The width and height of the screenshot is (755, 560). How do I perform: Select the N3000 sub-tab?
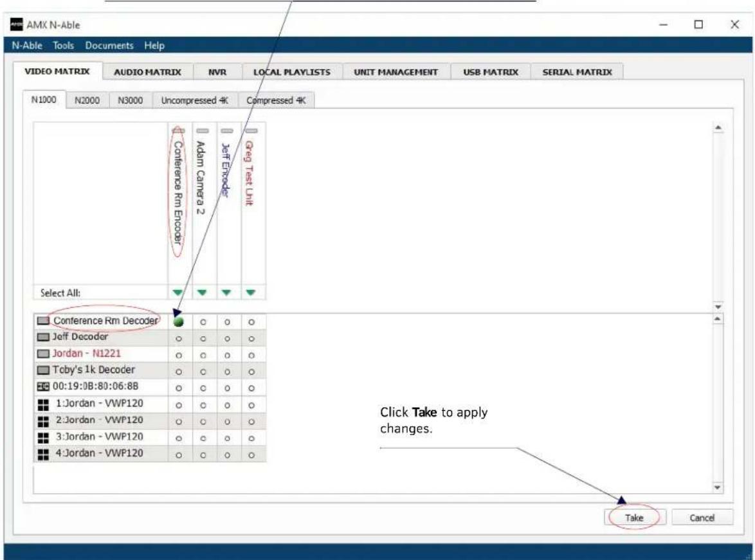(x=131, y=100)
